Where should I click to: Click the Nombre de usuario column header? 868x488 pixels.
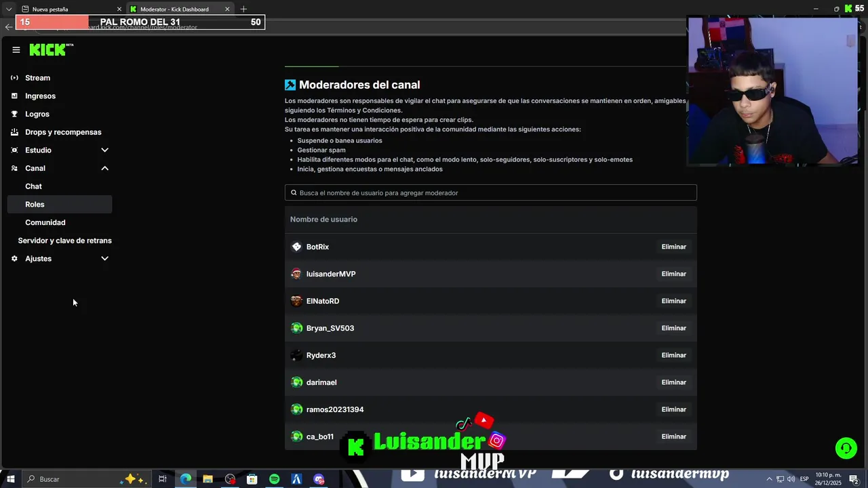323,220
